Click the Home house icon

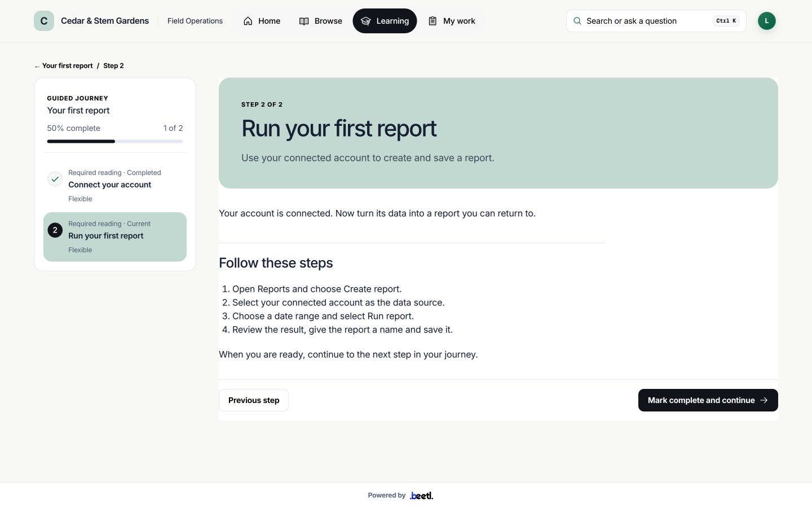(x=248, y=21)
